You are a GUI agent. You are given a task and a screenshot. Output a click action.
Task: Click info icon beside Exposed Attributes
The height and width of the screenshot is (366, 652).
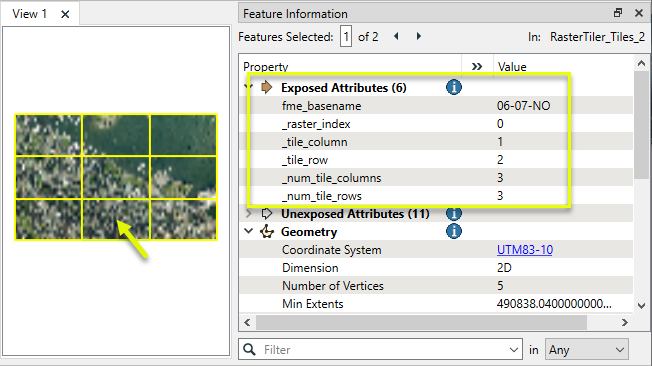[454, 87]
